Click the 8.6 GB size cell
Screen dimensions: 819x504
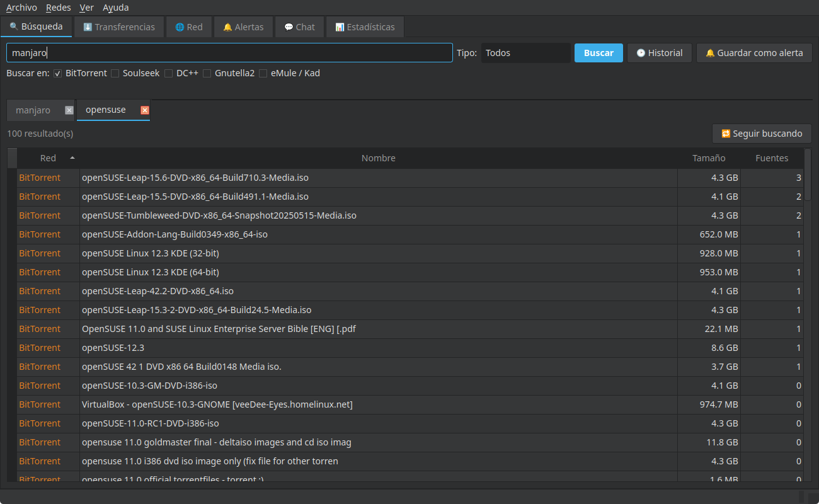pyautogui.click(x=709, y=348)
